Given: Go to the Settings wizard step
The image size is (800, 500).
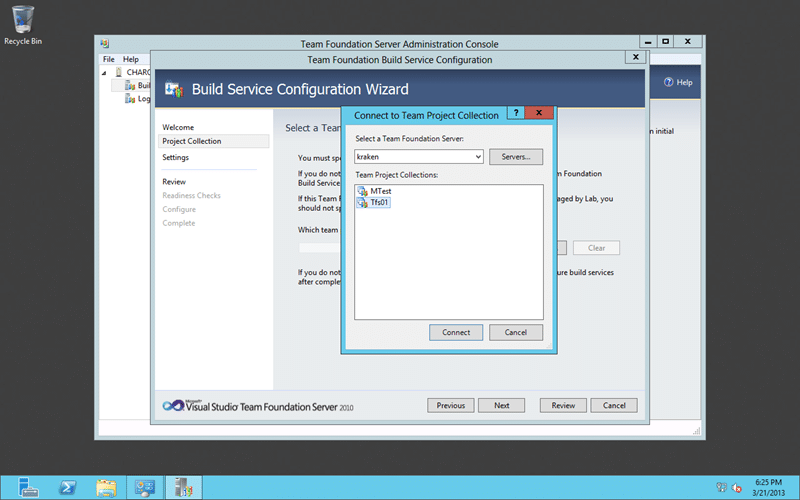Looking at the screenshot, I should pos(176,157).
